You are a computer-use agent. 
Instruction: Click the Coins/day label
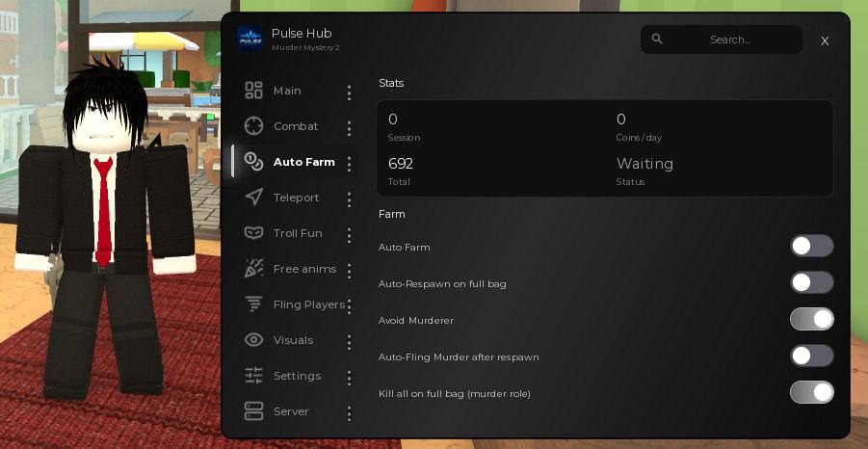pos(639,138)
